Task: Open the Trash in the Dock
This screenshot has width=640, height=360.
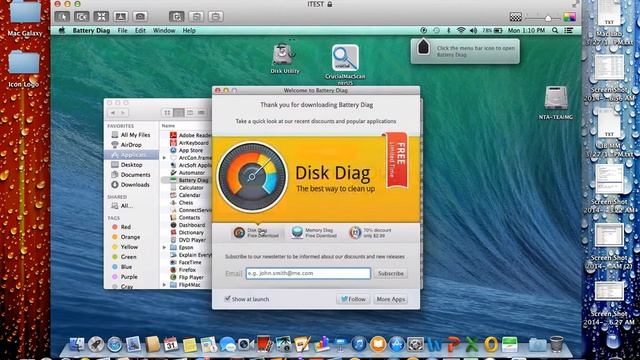Action: [556, 344]
